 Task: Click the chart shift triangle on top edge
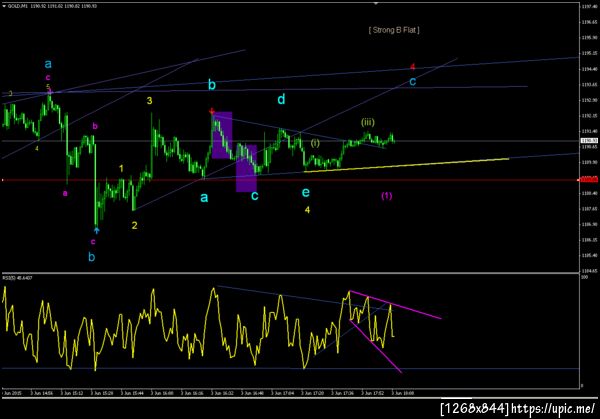pos(376,3)
